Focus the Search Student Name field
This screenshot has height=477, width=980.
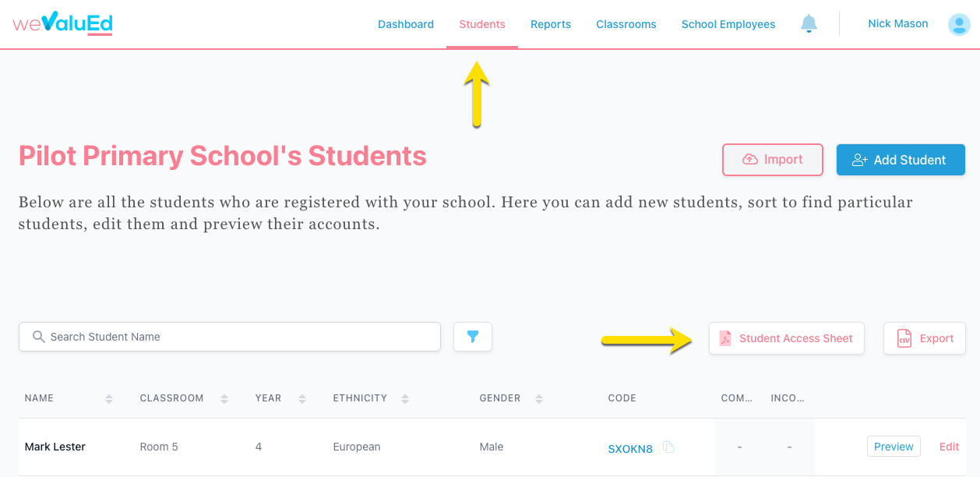(230, 337)
